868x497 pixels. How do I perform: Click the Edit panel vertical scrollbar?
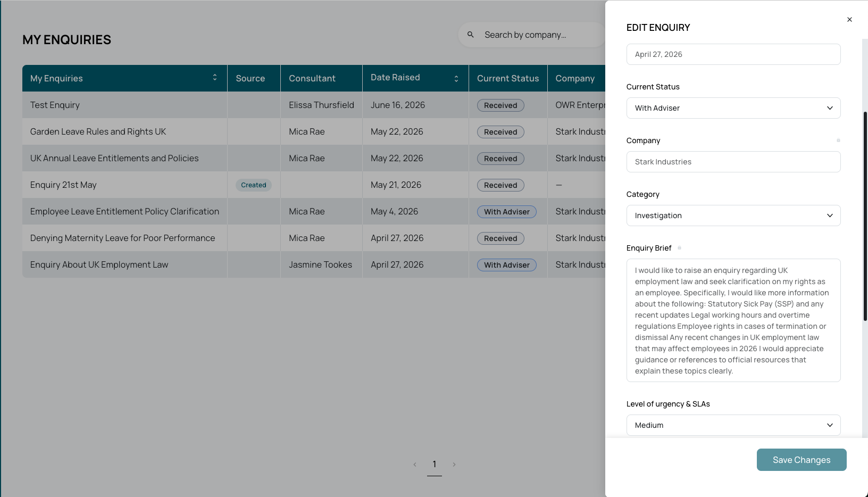865,216
